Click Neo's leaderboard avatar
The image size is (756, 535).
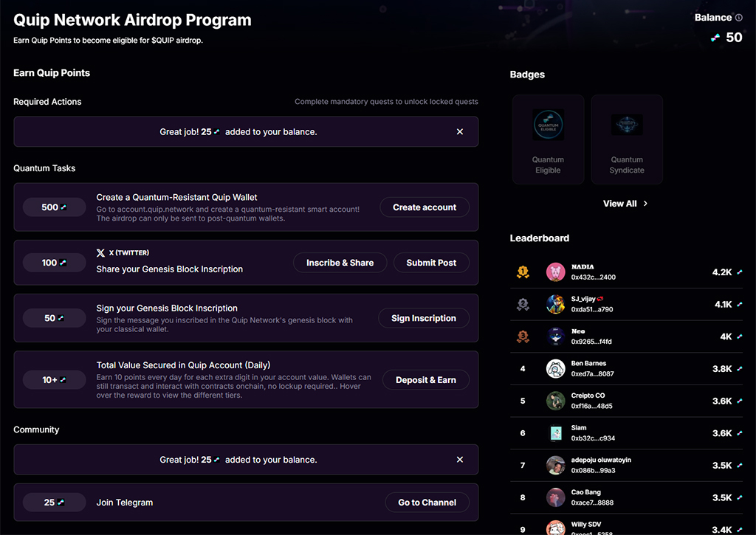coord(555,336)
